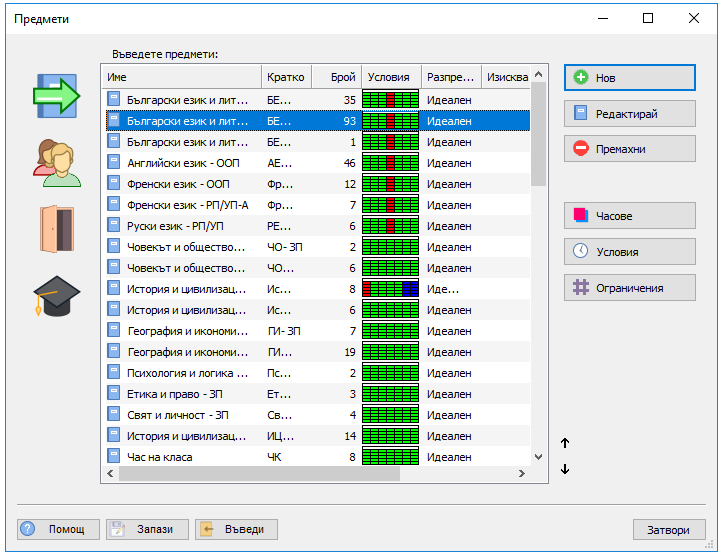The image size is (720, 553).
Task: Open Часове for selected subject
Action: click(629, 216)
